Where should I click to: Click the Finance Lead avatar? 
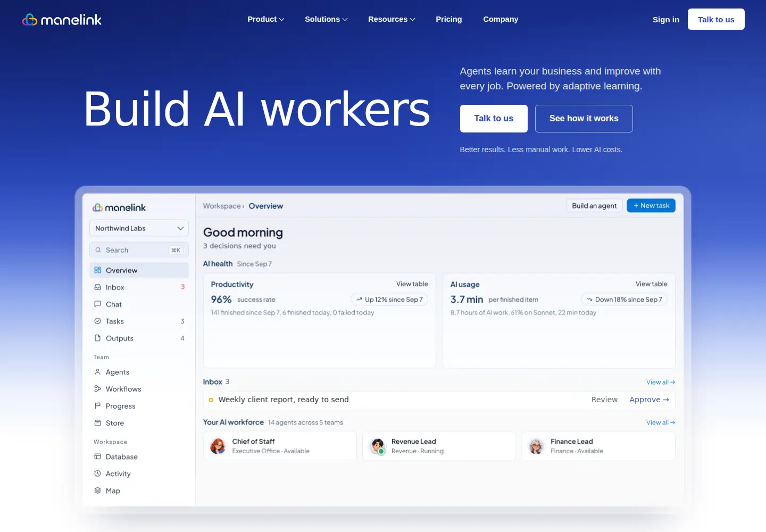tap(536, 446)
